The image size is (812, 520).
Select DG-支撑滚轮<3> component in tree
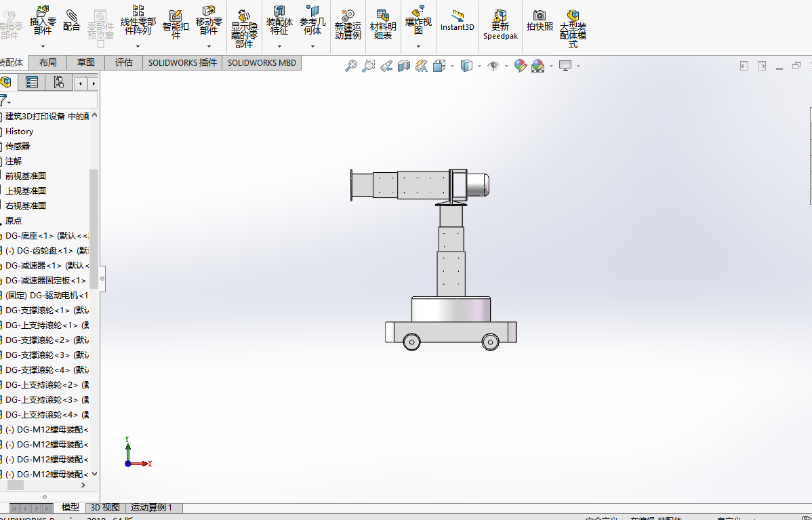coord(47,355)
